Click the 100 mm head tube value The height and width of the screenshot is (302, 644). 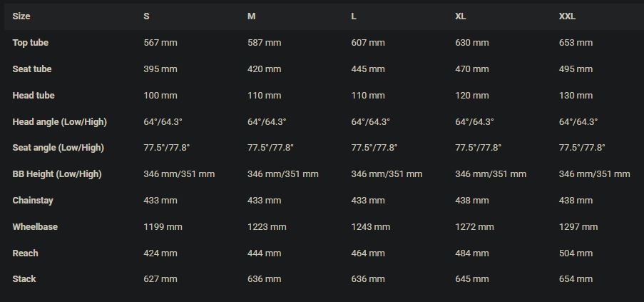coord(160,96)
